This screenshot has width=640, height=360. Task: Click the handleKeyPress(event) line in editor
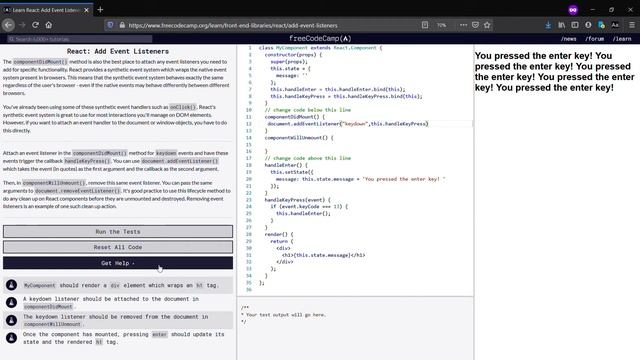[x=297, y=200]
